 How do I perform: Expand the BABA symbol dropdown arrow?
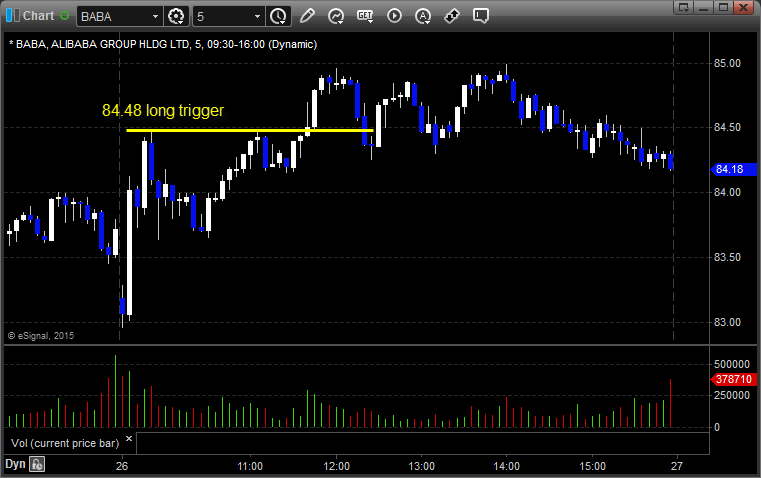point(155,16)
